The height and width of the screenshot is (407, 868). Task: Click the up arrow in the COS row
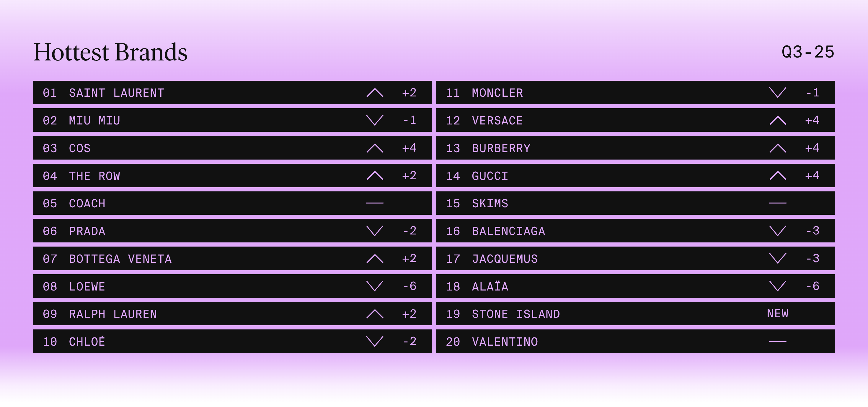(x=375, y=148)
